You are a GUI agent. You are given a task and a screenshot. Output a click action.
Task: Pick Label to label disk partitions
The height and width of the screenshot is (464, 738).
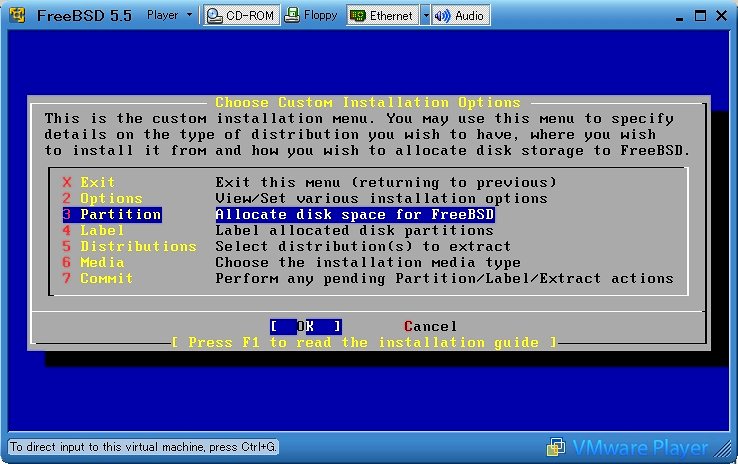point(102,230)
